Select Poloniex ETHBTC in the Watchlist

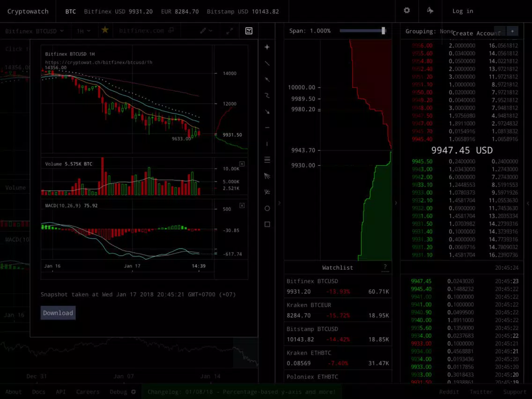click(338, 377)
